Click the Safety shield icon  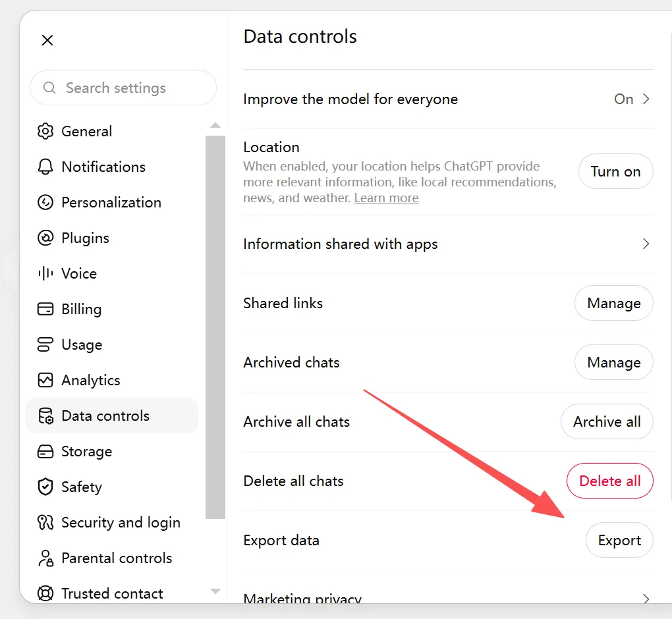(x=45, y=487)
